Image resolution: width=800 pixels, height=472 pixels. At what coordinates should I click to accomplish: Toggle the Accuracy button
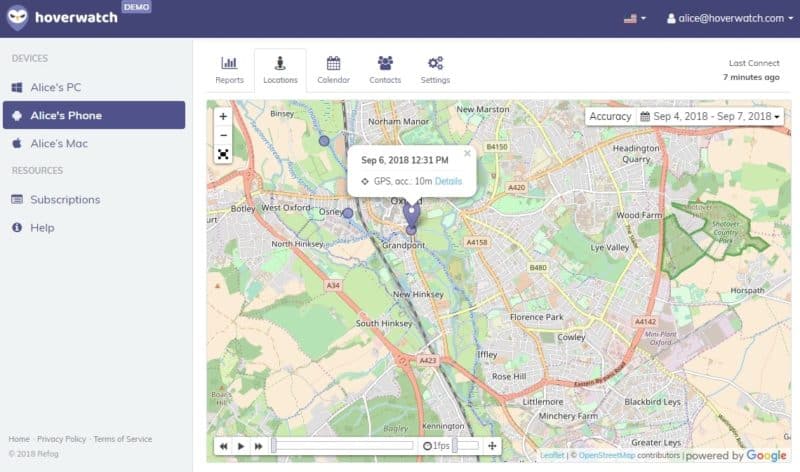pyautogui.click(x=610, y=116)
